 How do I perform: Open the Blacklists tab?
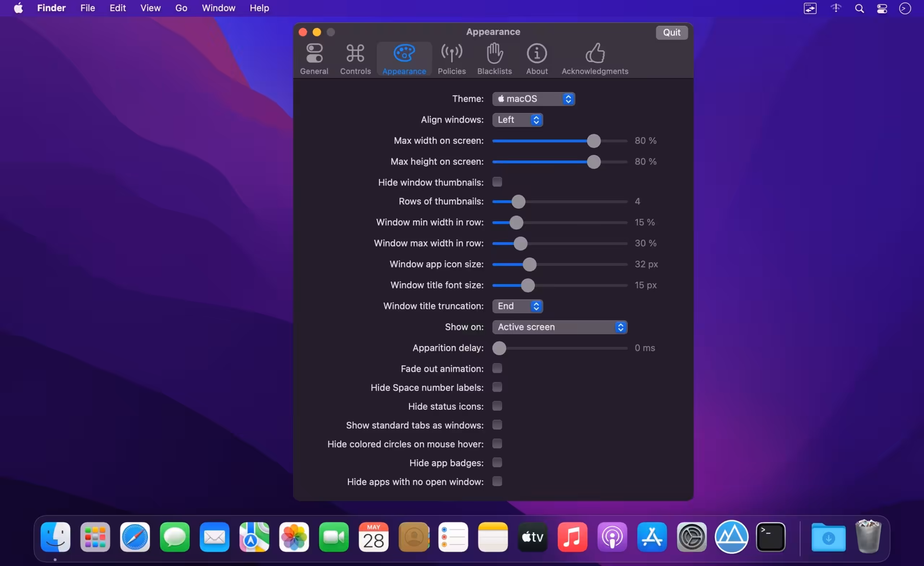point(494,59)
